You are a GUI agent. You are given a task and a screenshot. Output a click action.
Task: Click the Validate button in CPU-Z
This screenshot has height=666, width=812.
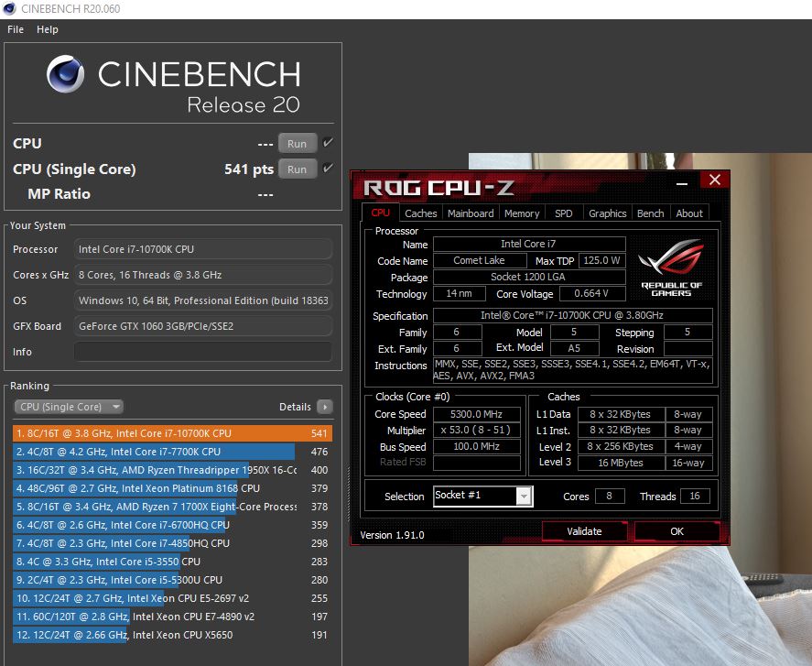(x=584, y=531)
